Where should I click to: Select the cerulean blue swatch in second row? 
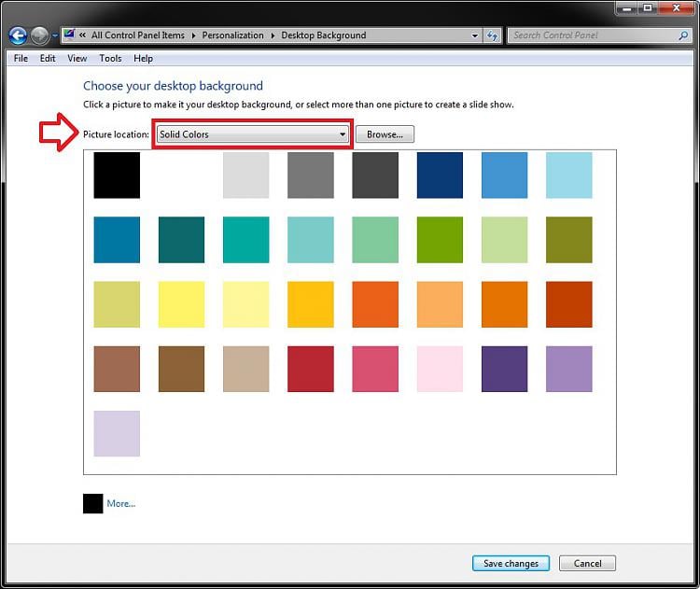pyautogui.click(x=117, y=240)
